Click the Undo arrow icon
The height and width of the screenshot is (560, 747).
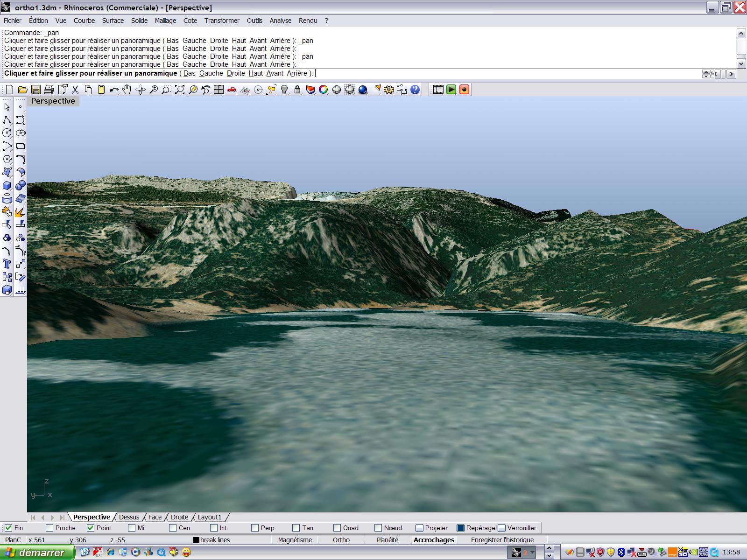(x=114, y=90)
